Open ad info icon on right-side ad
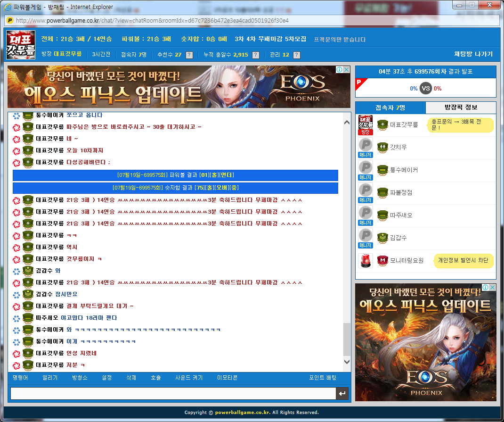This screenshot has width=504, height=422. click(x=485, y=287)
